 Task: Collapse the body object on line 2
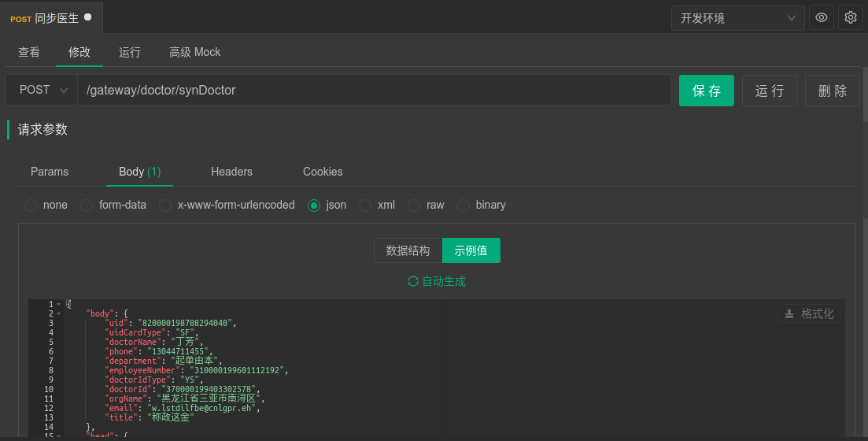(x=59, y=313)
